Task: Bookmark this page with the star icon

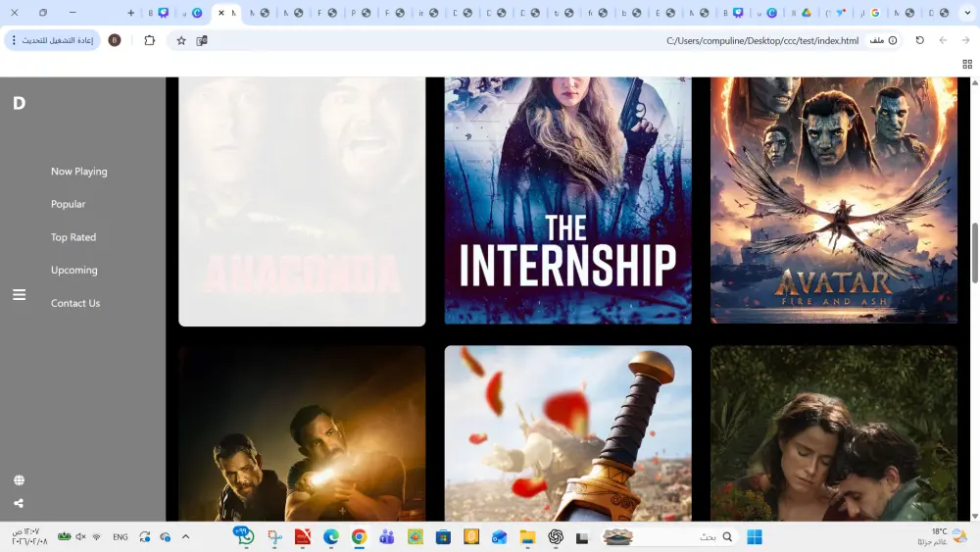Action: [181, 40]
